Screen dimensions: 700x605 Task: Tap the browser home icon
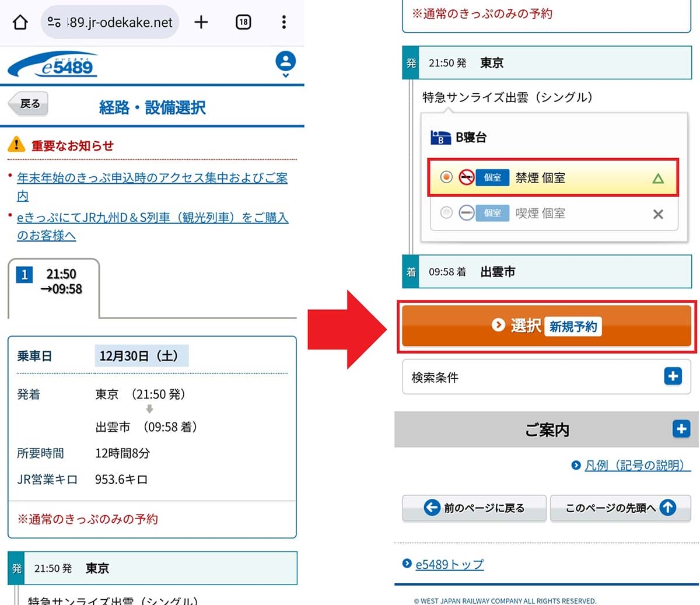click(x=20, y=22)
